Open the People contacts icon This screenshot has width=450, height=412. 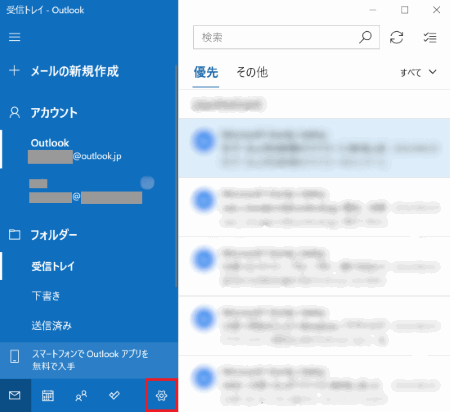(x=81, y=395)
